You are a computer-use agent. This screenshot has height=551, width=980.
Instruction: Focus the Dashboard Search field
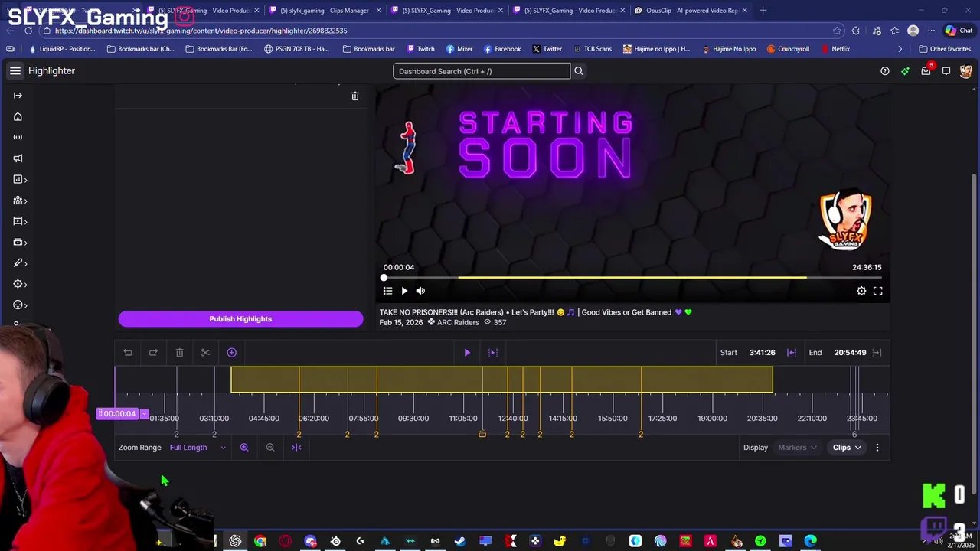pos(482,71)
